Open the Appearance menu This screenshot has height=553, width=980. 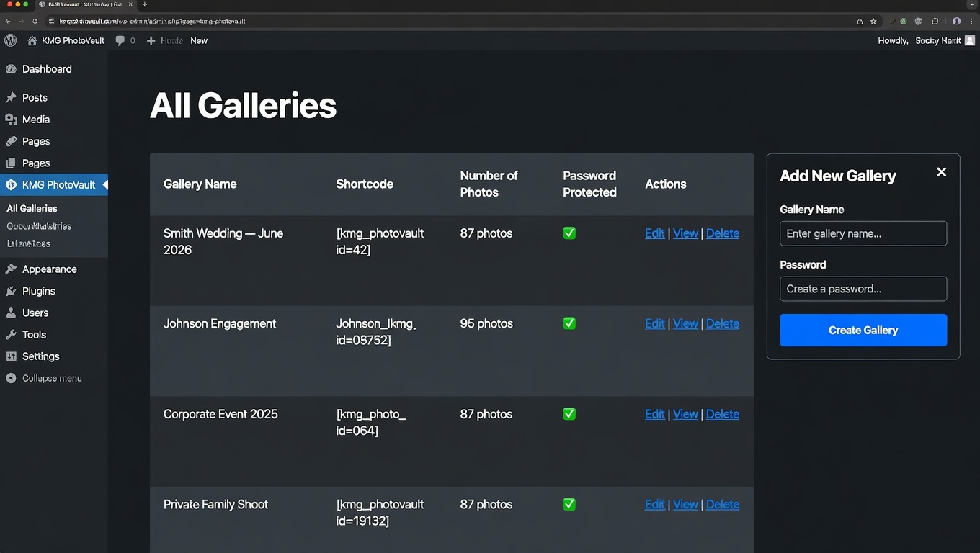click(49, 269)
